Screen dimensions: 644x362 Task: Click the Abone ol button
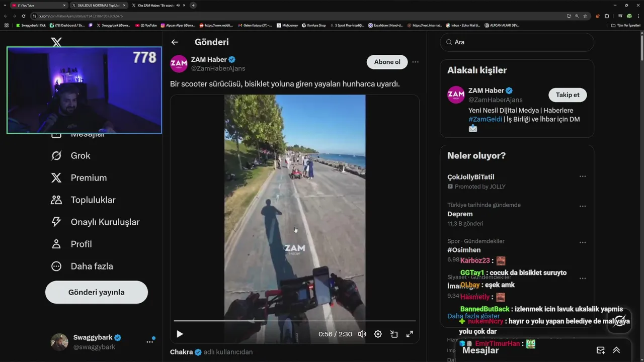pyautogui.click(x=387, y=62)
